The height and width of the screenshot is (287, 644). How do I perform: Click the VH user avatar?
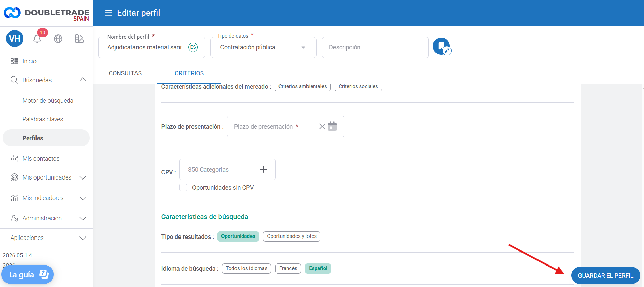point(15,39)
